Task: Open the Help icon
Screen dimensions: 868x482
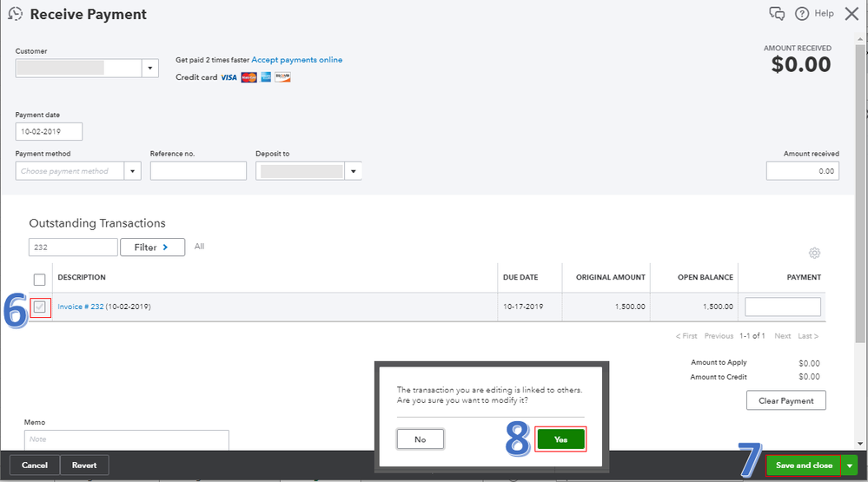Action: pos(802,14)
